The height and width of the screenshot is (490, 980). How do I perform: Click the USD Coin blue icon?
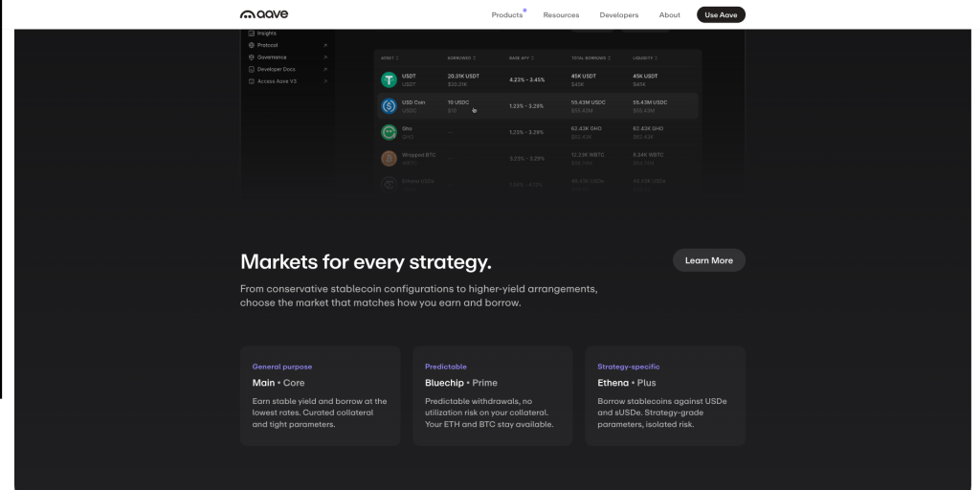(389, 106)
